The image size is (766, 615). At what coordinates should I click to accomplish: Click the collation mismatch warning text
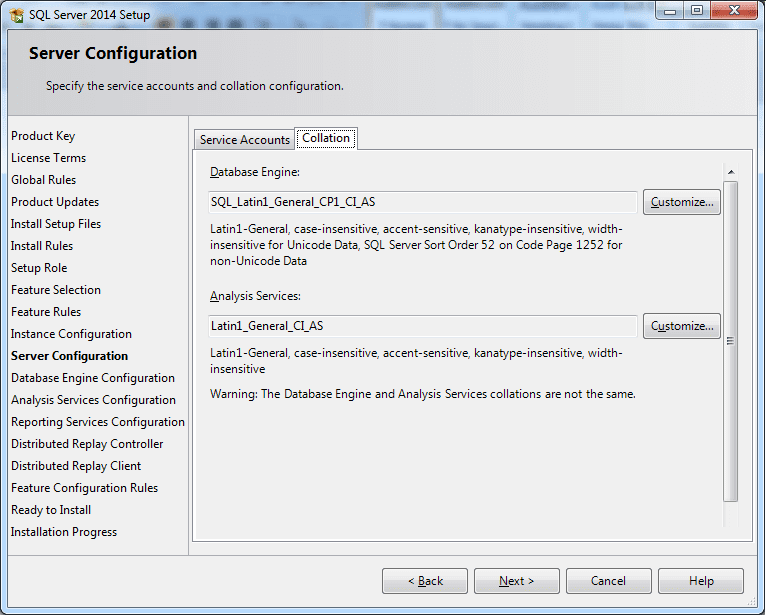click(423, 394)
